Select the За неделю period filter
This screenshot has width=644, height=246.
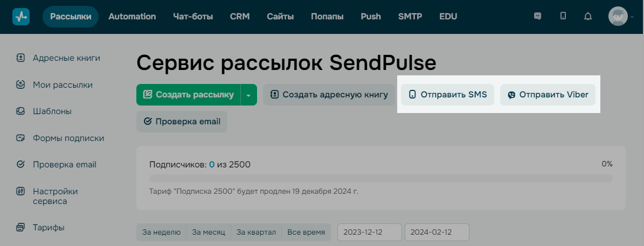162,232
